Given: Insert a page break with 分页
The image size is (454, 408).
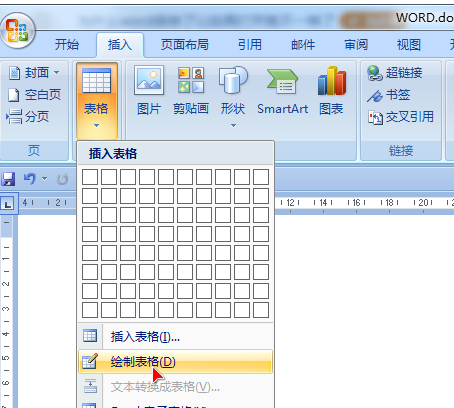Looking at the screenshot, I should tap(28, 117).
